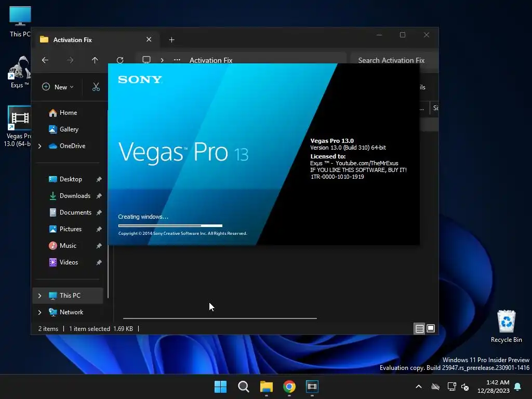The height and width of the screenshot is (399, 532).
Task: Open Downloads quick access folder
Action: click(75, 196)
